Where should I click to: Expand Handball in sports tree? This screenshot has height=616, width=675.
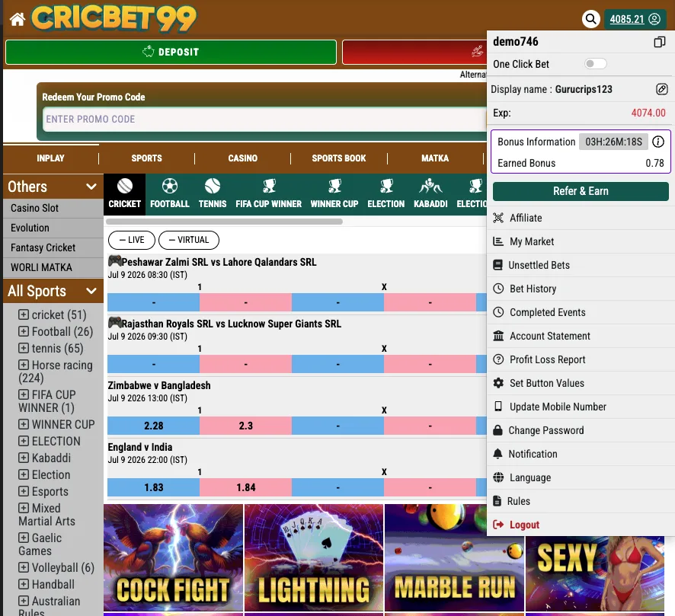point(24,584)
